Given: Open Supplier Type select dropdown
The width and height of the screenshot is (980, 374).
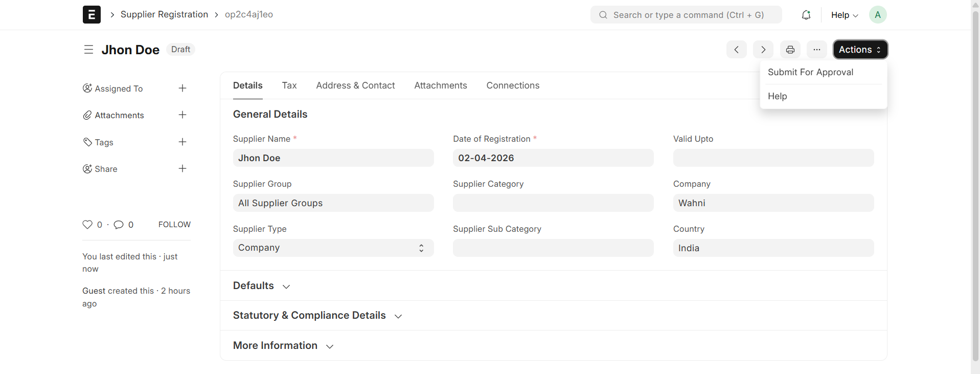Looking at the screenshot, I should click(333, 248).
